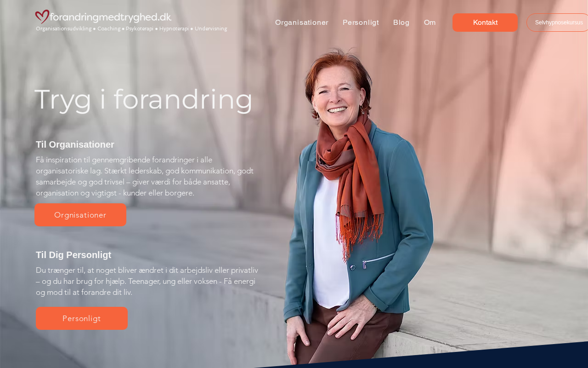
Task: Click the orange Personligt button below text
Action: click(x=82, y=318)
